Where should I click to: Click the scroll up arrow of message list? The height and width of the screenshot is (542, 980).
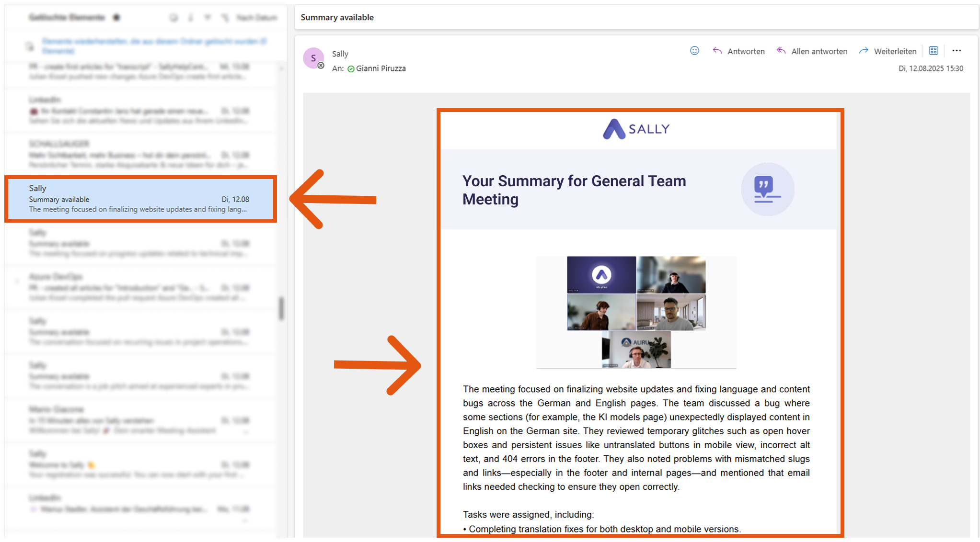pyautogui.click(x=281, y=69)
